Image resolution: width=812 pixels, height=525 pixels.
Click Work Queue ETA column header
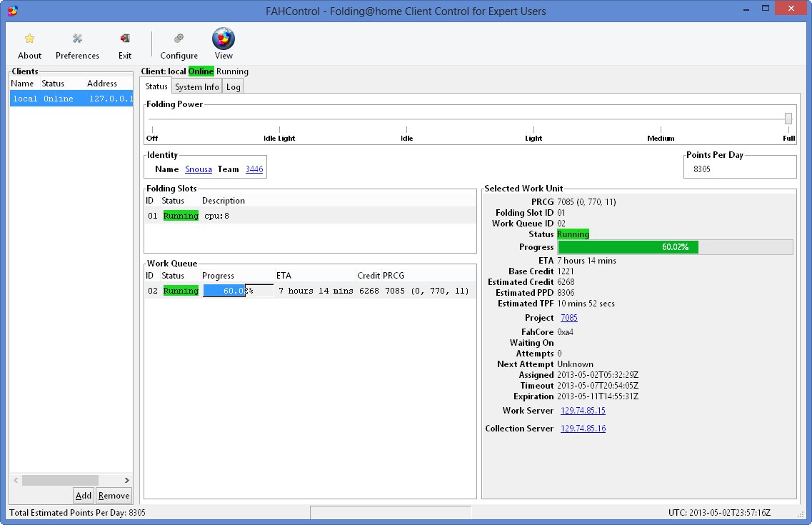click(284, 276)
